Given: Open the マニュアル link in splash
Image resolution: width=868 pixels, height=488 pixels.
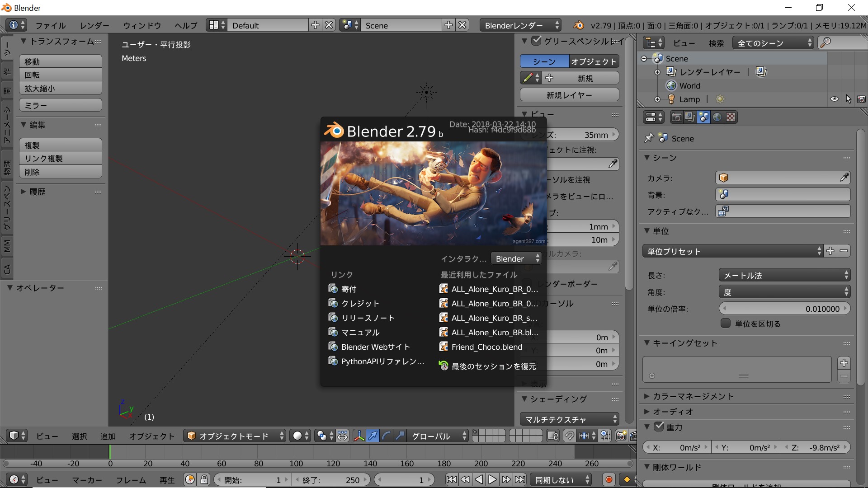Looking at the screenshot, I should pos(360,332).
